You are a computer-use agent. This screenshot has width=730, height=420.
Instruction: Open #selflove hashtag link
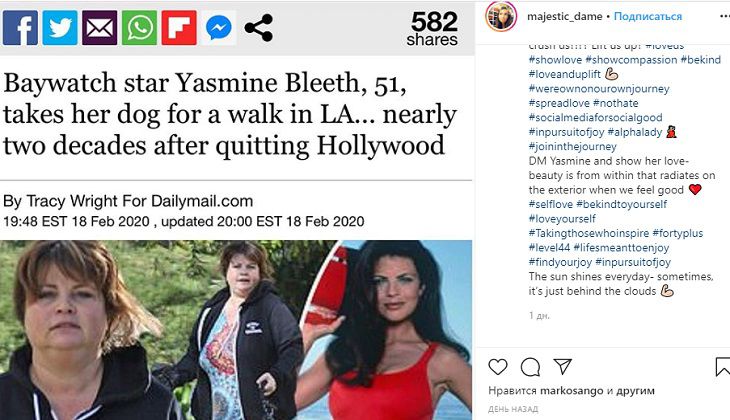(x=551, y=204)
